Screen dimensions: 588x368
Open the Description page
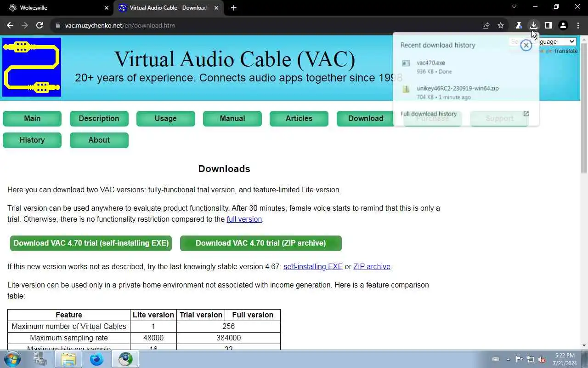click(99, 118)
